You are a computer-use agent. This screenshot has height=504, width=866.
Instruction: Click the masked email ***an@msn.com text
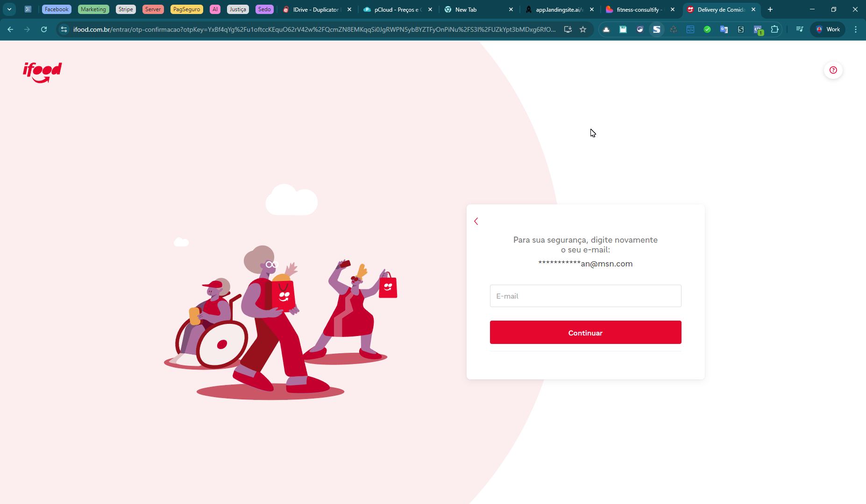pyautogui.click(x=585, y=264)
